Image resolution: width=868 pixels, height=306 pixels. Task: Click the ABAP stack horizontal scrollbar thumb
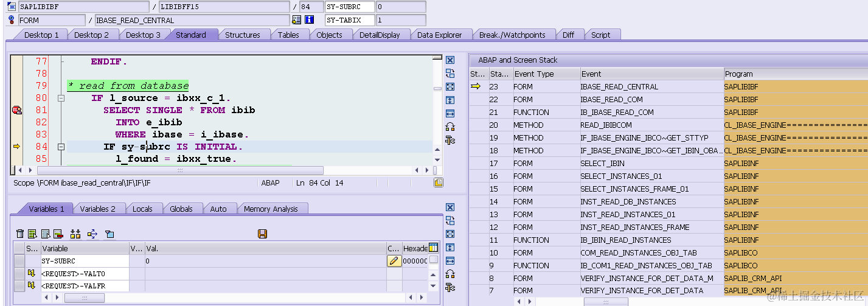[605, 302]
